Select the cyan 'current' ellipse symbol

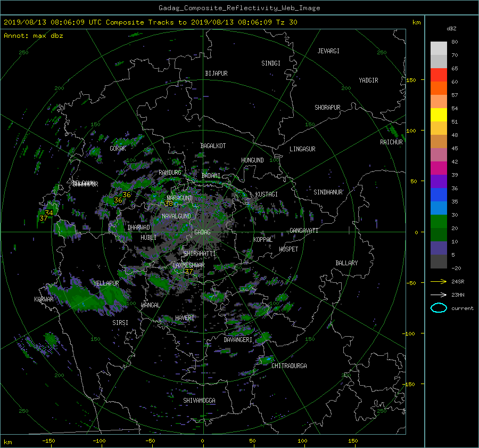(439, 308)
